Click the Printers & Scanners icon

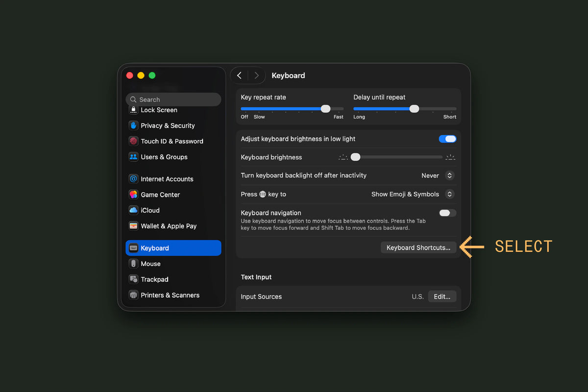[x=133, y=295]
